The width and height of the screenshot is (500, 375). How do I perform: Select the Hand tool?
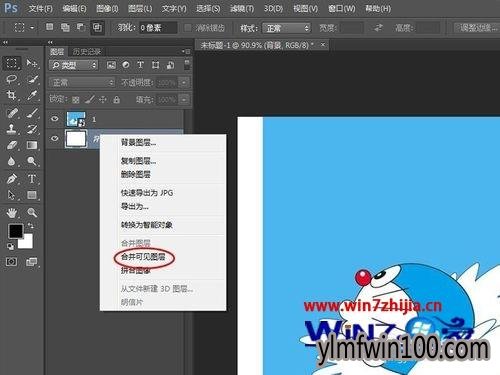pos(12,212)
